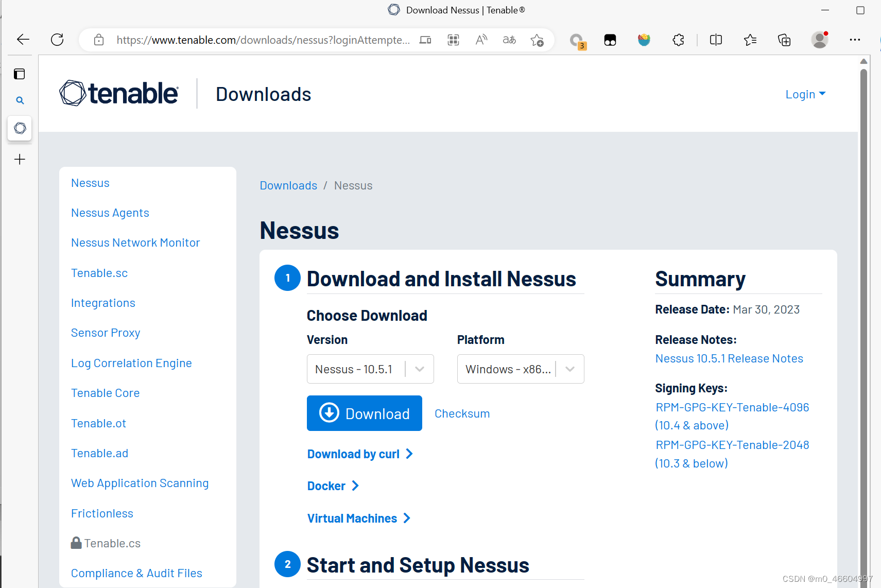Image resolution: width=881 pixels, height=588 pixels.
Task: Select the Tenable tab in vertical tab bar
Action: click(20, 128)
